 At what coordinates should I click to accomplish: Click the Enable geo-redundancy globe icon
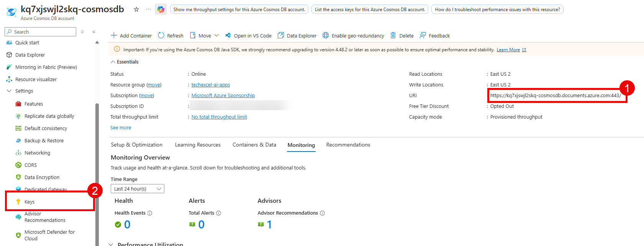(x=326, y=36)
